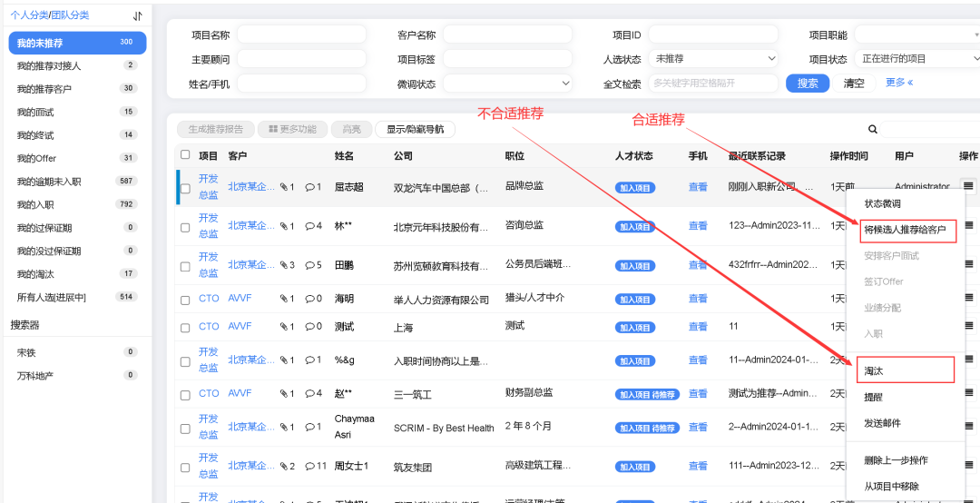Open the 项目职能 dropdown
The width and height of the screenshot is (980, 503).
pyautogui.click(x=916, y=35)
